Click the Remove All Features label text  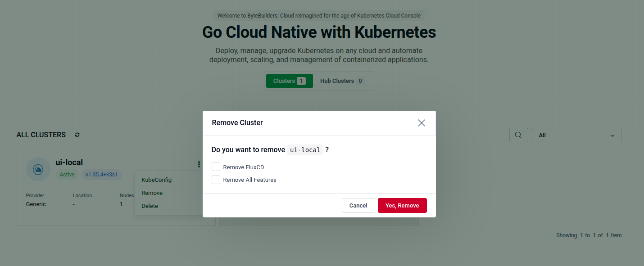click(249, 180)
